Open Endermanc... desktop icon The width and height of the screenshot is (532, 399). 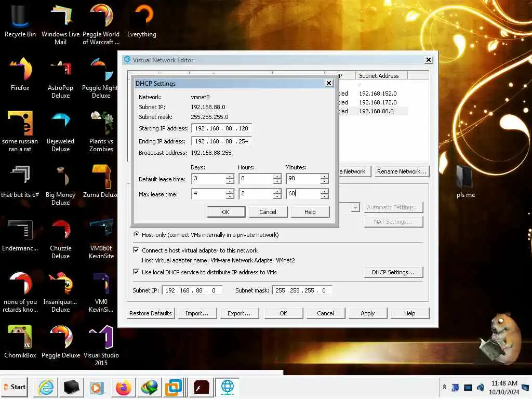point(20,235)
